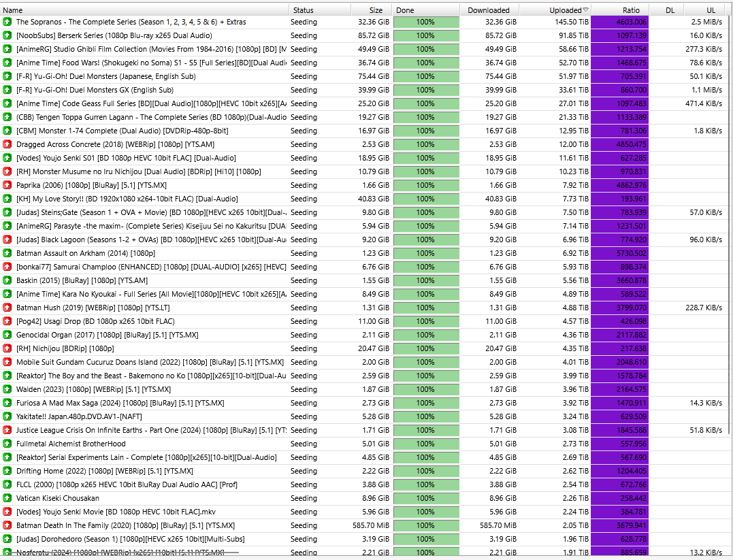Click the icon for Batman Assault on Arkham
Viewport: 733px width, 560px height.
tap(7, 253)
